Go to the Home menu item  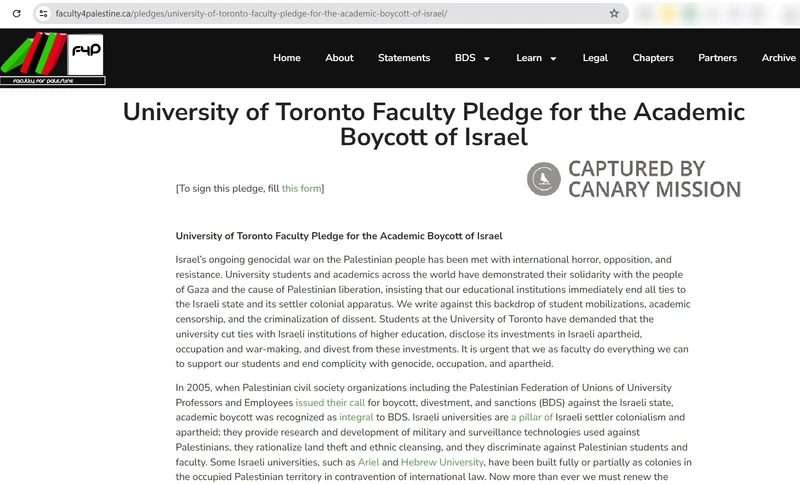[x=287, y=58]
